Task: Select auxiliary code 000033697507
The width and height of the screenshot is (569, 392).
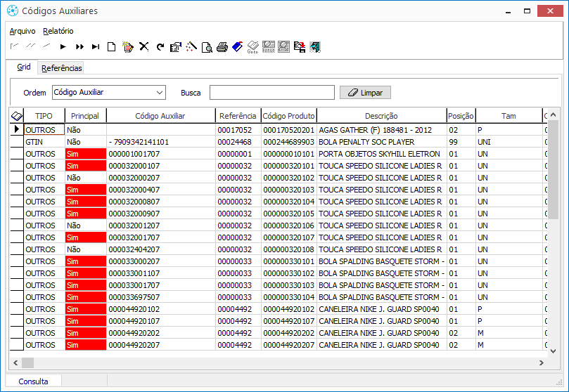Action: [x=161, y=297]
